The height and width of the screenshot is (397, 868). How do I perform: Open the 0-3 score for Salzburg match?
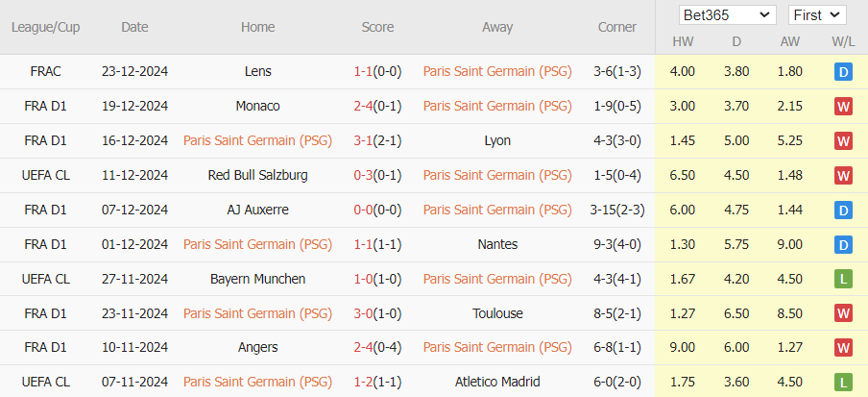[x=364, y=176]
